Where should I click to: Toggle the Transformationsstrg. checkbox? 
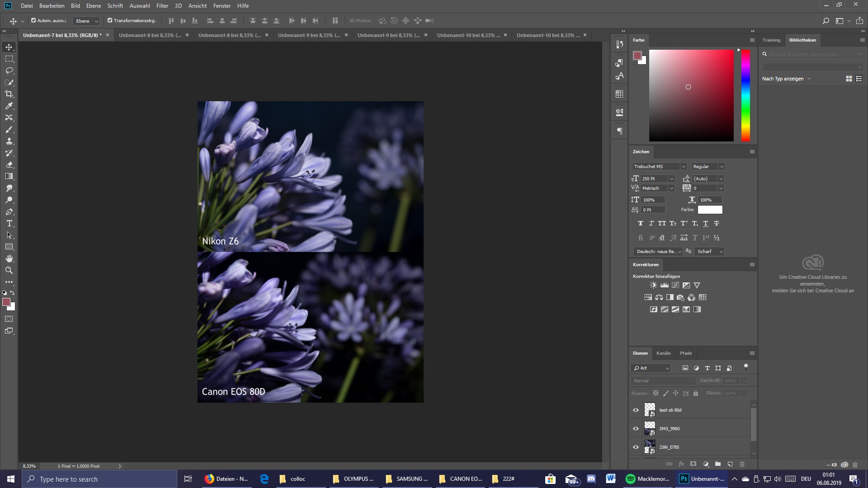click(110, 20)
